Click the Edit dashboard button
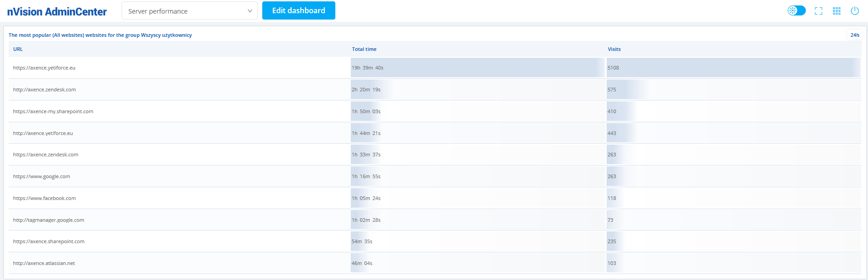 click(x=299, y=10)
